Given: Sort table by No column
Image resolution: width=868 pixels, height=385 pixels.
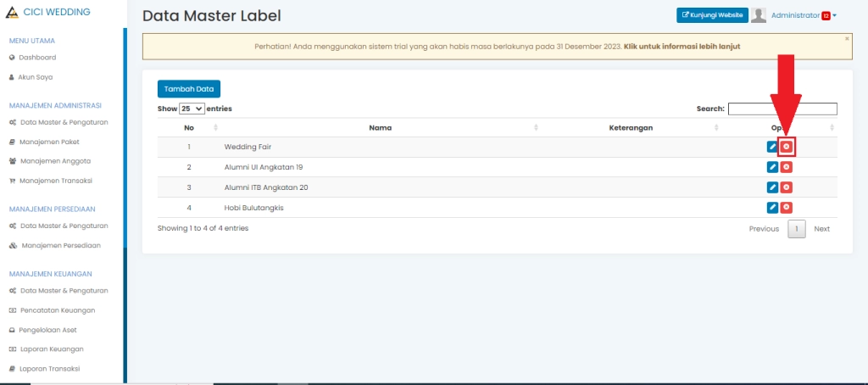Looking at the screenshot, I should click(189, 128).
